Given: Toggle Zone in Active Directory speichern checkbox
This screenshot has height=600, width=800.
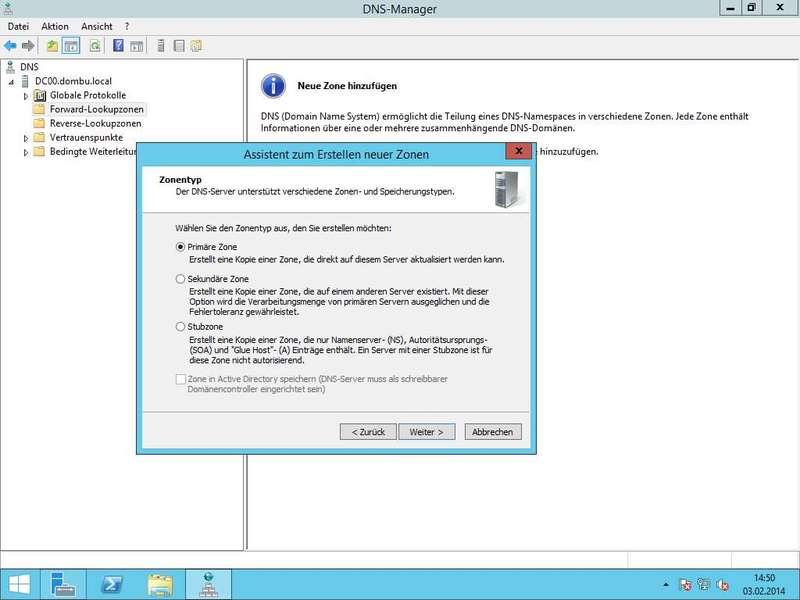Looking at the screenshot, I should 181,379.
